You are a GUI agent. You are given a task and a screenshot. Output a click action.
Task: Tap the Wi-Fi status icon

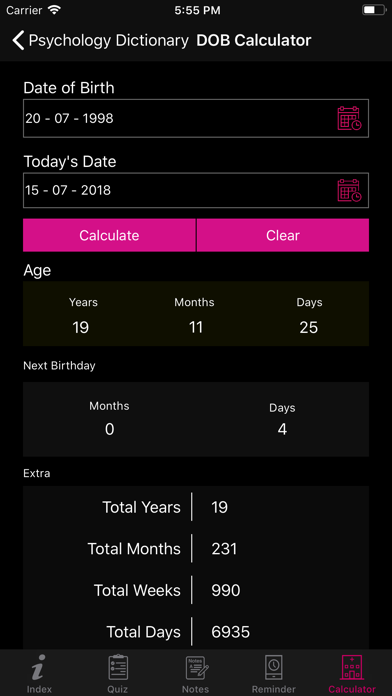tap(54, 10)
